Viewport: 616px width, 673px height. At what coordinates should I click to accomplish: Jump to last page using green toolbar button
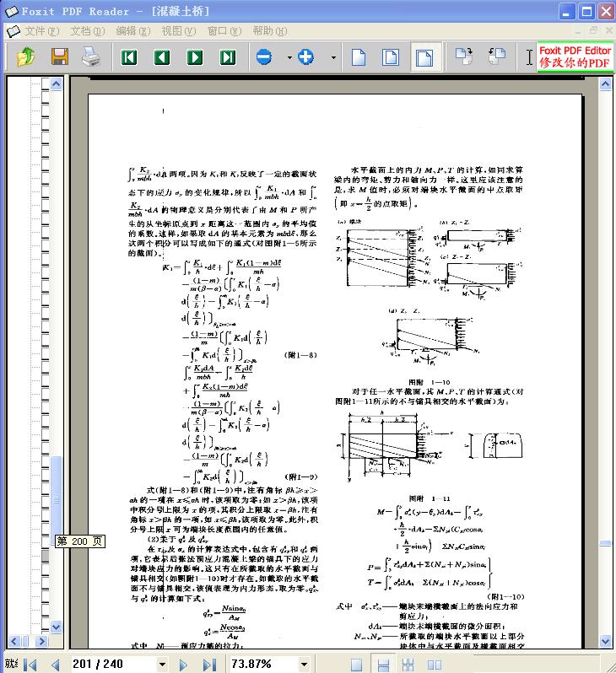pos(228,57)
